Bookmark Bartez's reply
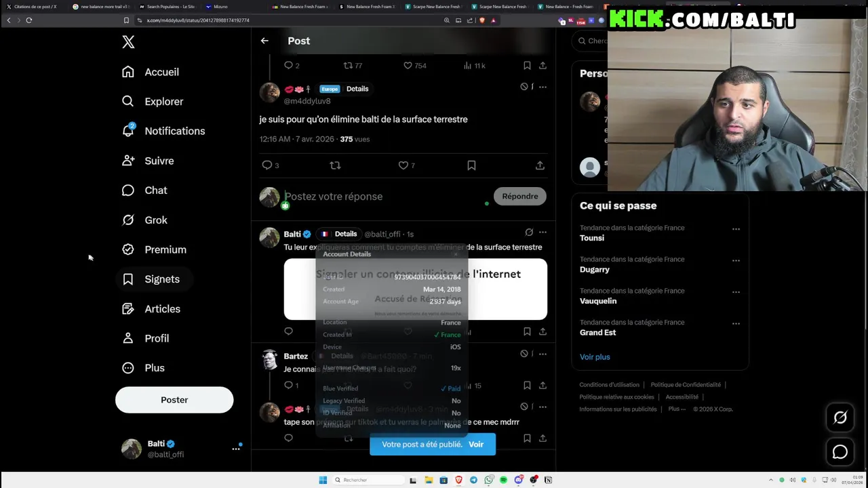Image resolution: width=868 pixels, height=488 pixels. [x=527, y=386]
